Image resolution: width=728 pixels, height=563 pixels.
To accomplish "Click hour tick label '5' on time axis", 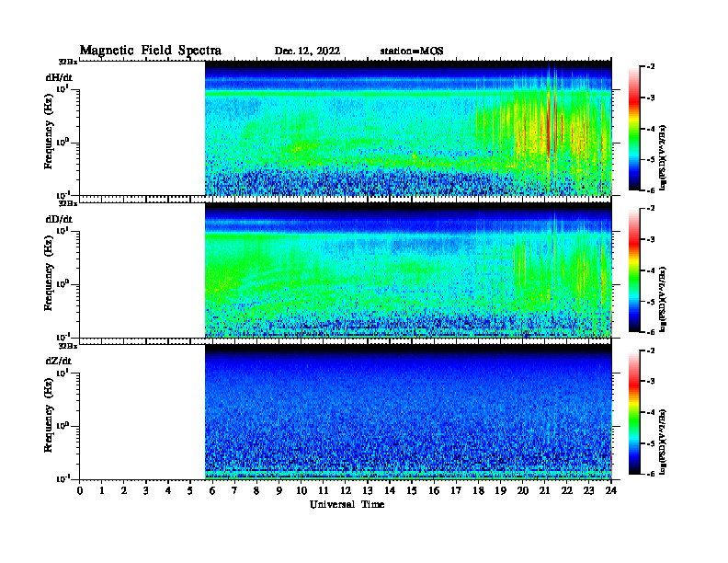I will tap(190, 490).
